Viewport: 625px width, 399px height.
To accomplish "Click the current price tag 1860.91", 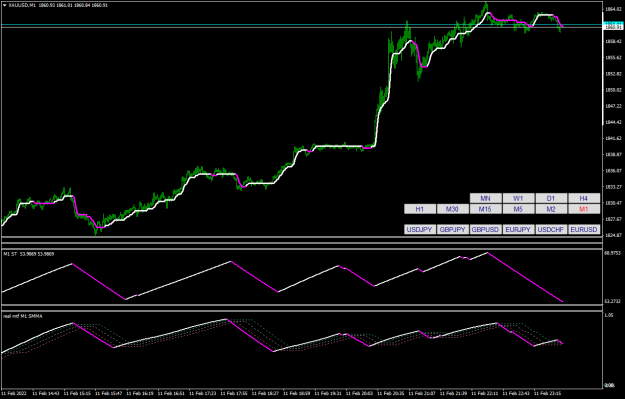I will coord(613,27).
